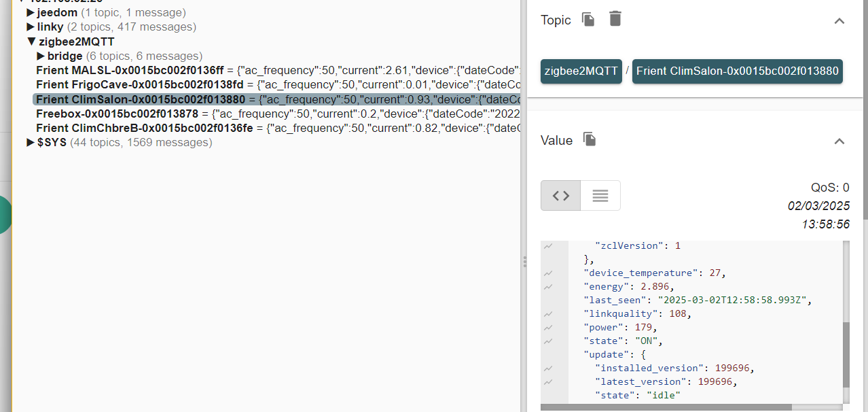This screenshot has width=868, height=412.
Task: Click the $SYS label text
Action: (x=52, y=142)
